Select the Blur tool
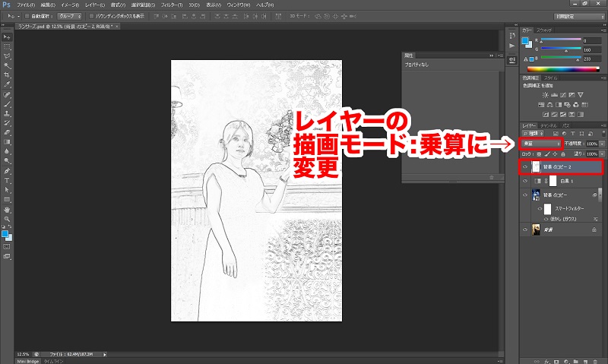The width and height of the screenshot is (608, 364). click(x=7, y=151)
